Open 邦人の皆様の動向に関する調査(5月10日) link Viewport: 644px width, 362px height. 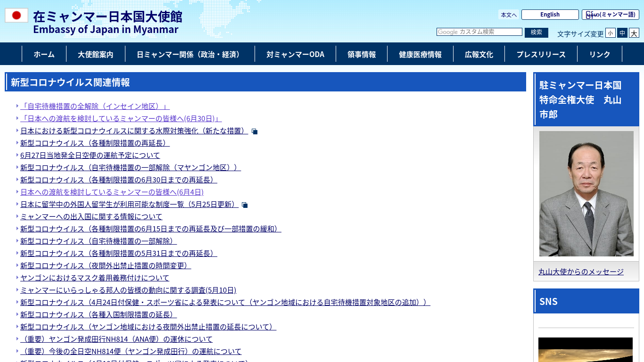click(128, 290)
